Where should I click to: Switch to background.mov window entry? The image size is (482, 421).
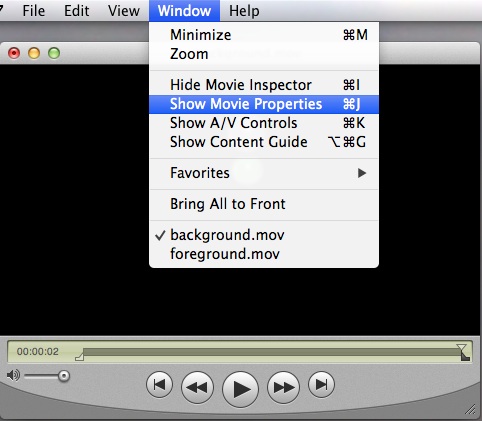(264, 235)
